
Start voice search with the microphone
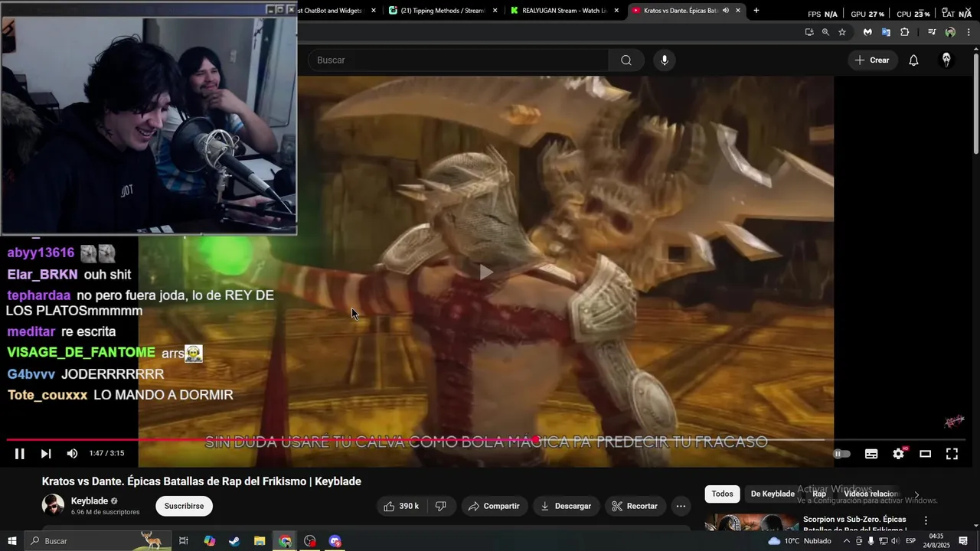point(665,60)
